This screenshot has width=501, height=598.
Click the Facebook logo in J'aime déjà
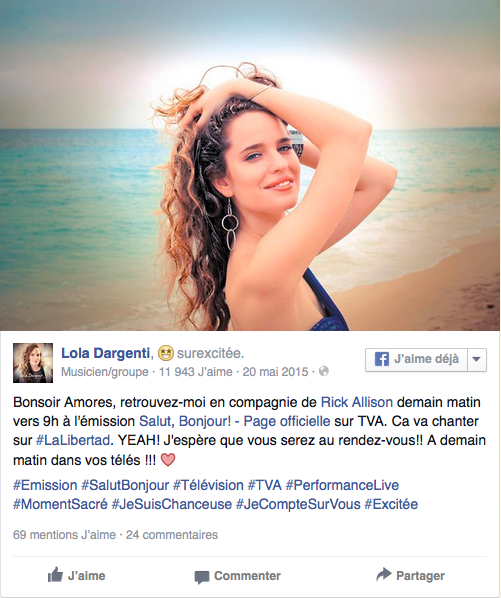click(381, 359)
